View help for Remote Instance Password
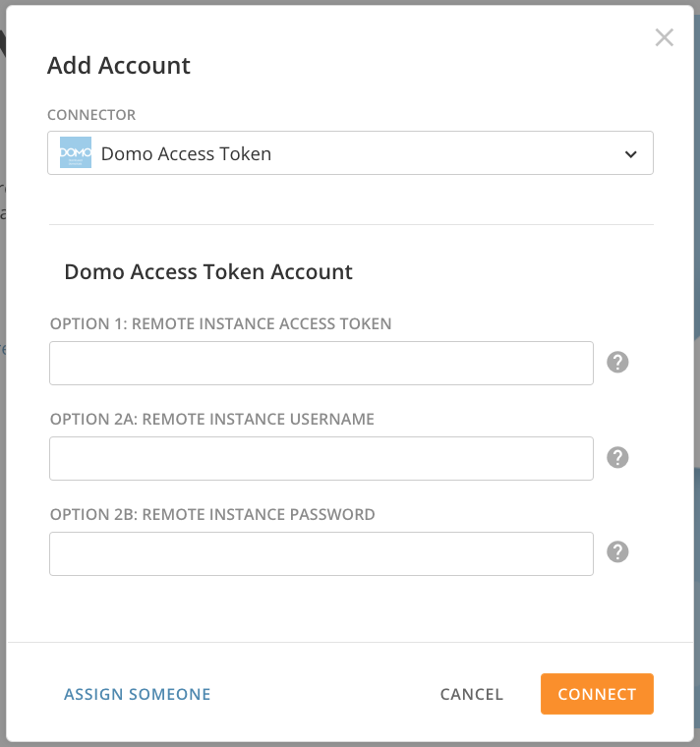 (617, 552)
